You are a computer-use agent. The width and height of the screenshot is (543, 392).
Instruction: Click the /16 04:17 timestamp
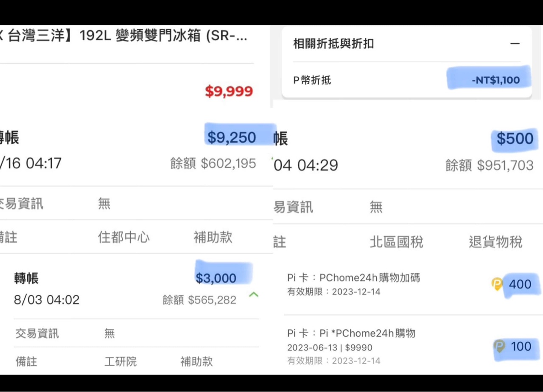click(x=31, y=163)
